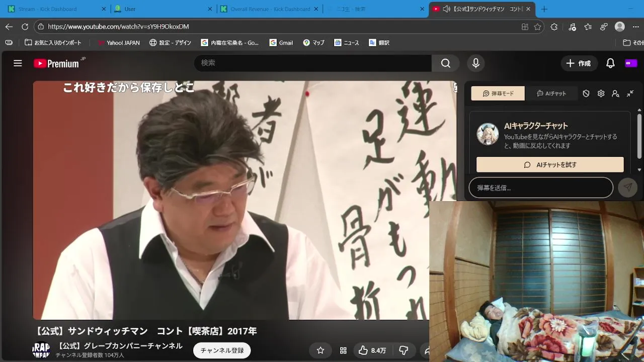Close the Overall Revenue tab
This screenshot has width=644, height=362.
tap(316, 9)
